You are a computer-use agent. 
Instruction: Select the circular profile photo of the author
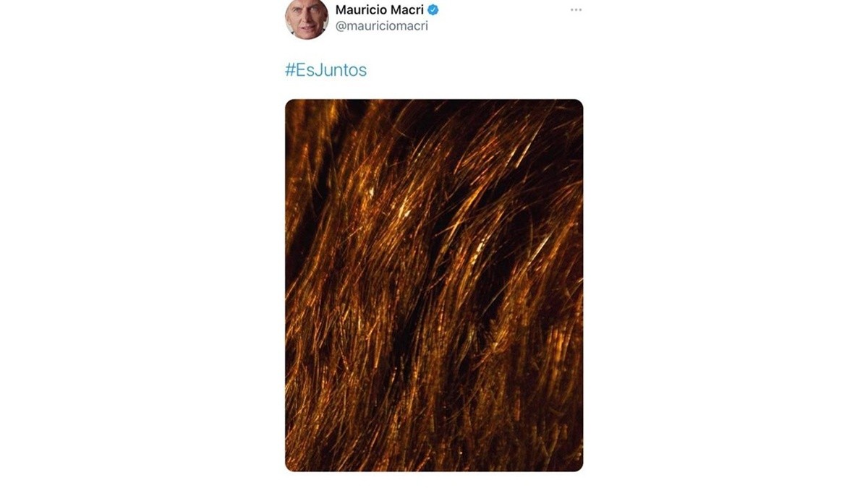[x=307, y=18]
